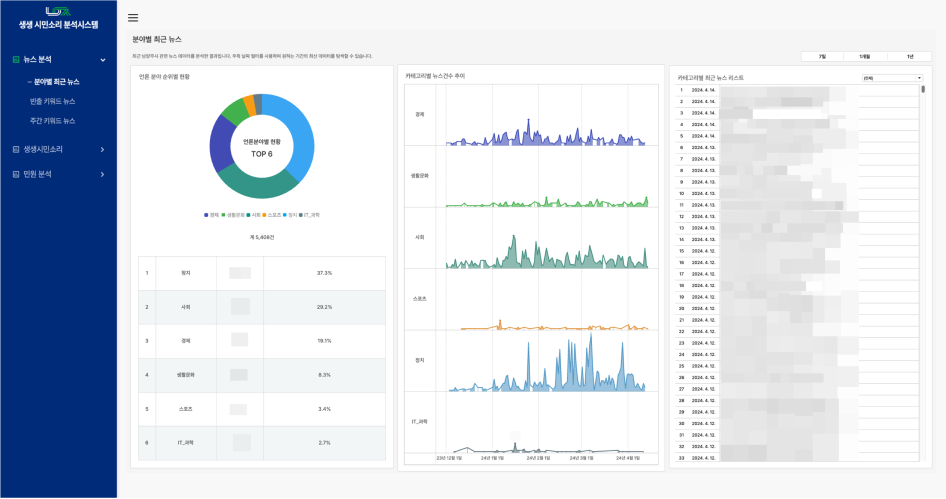946x499 pixels.
Task: Click the news list scrollbar thumb
Action: (923, 89)
